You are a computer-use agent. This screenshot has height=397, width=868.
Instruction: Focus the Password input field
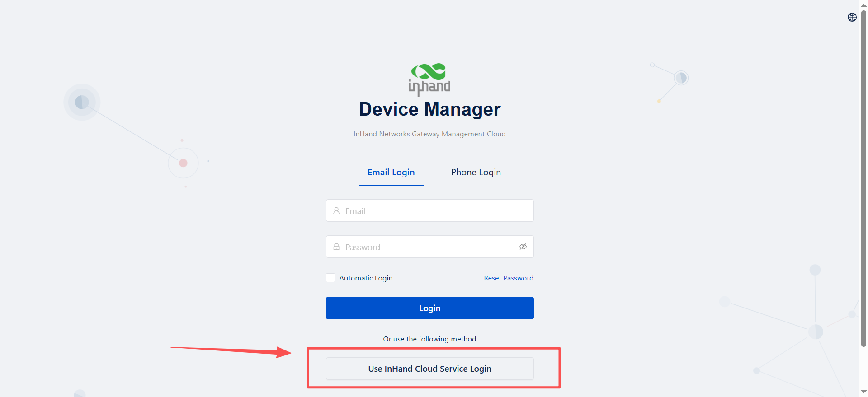(425, 247)
